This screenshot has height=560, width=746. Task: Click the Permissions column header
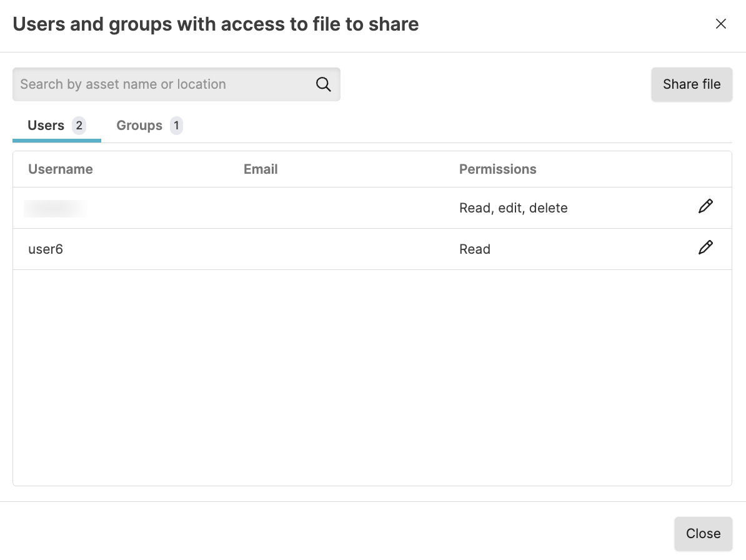pyautogui.click(x=497, y=169)
